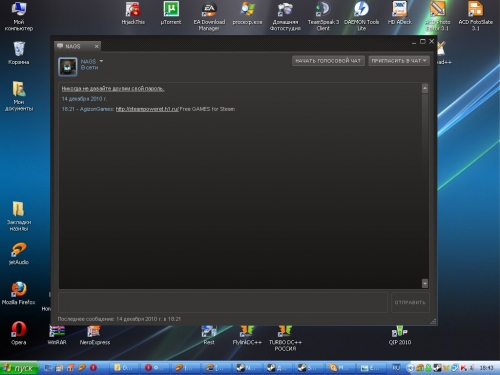Select the Rest desktop shortcut
This screenshot has height=375, width=500.
(209, 335)
